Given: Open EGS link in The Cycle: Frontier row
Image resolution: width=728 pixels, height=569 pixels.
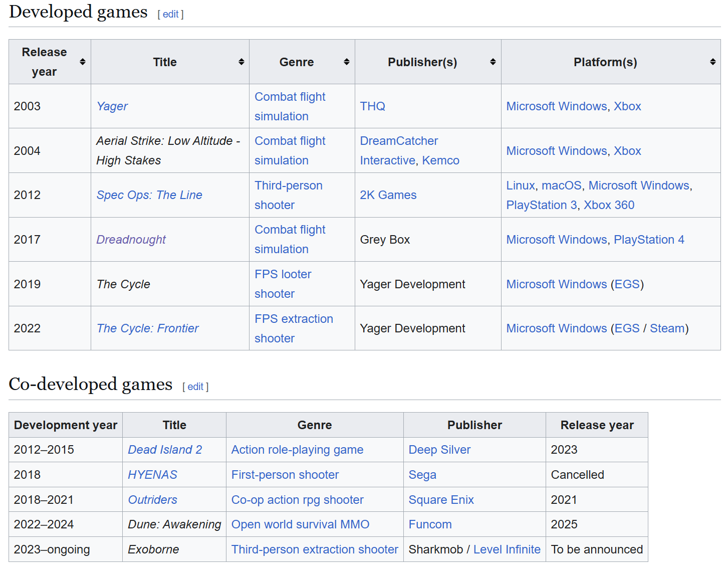Looking at the screenshot, I should click(627, 328).
